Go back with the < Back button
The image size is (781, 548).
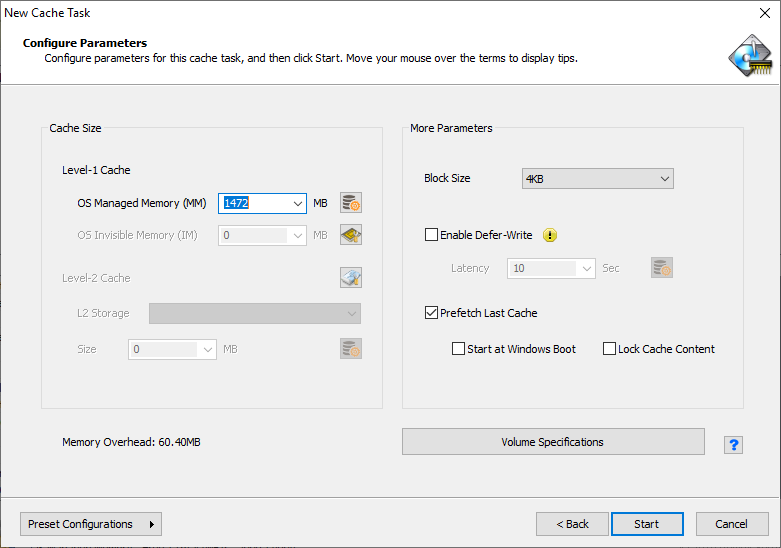572,524
